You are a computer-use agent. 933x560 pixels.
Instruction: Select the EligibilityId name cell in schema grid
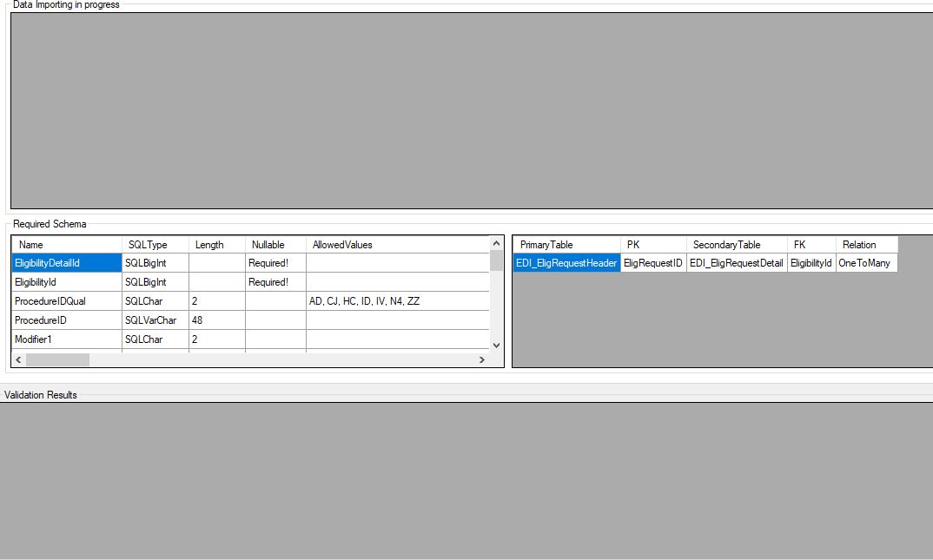pyautogui.click(x=67, y=282)
